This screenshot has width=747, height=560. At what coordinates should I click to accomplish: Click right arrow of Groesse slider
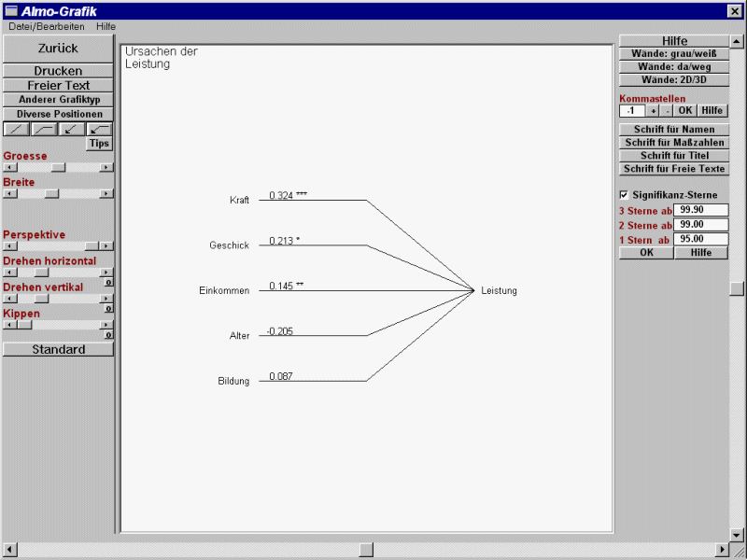point(106,167)
